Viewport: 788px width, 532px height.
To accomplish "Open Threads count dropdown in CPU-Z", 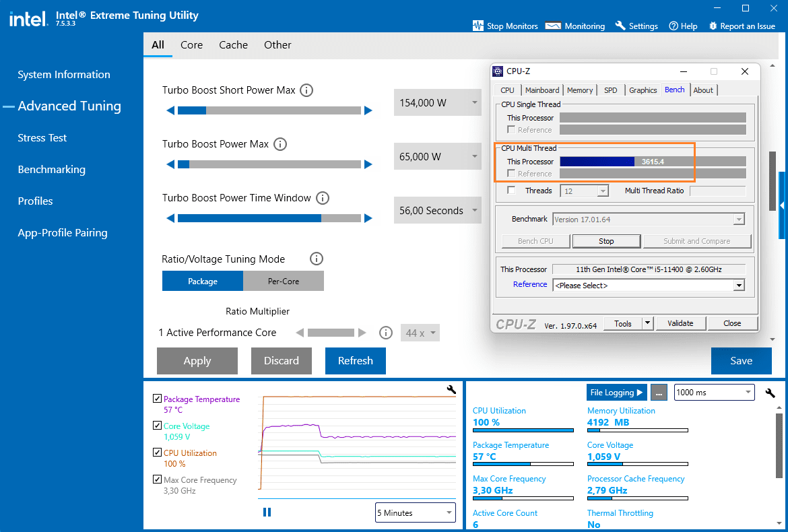I will tap(585, 191).
